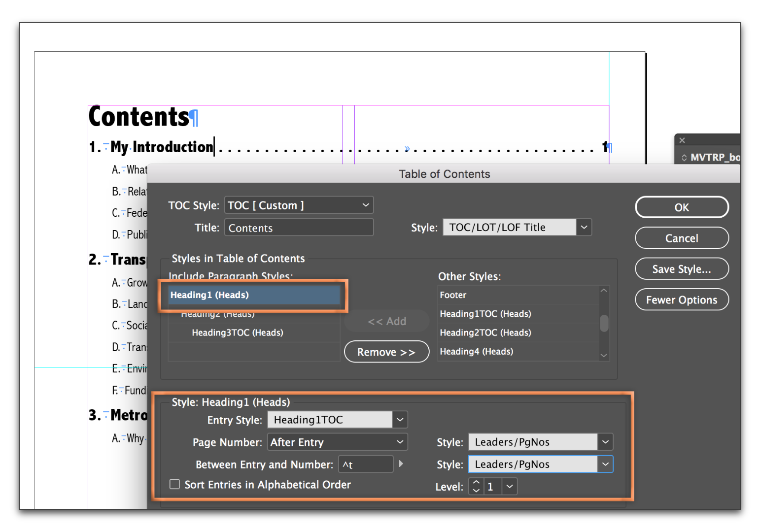The width and height of the screenshot is (760, 532).
Task: Select Heading3TOC (Heads) in the Include list
Action: pyautogui.click(x=238, y=332)
